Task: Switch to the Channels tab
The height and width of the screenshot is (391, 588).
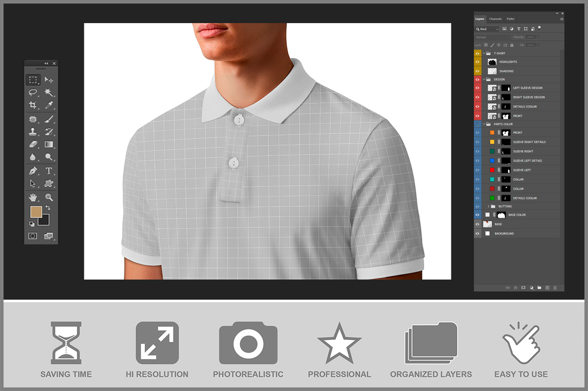Action: [x=495, y=19]
